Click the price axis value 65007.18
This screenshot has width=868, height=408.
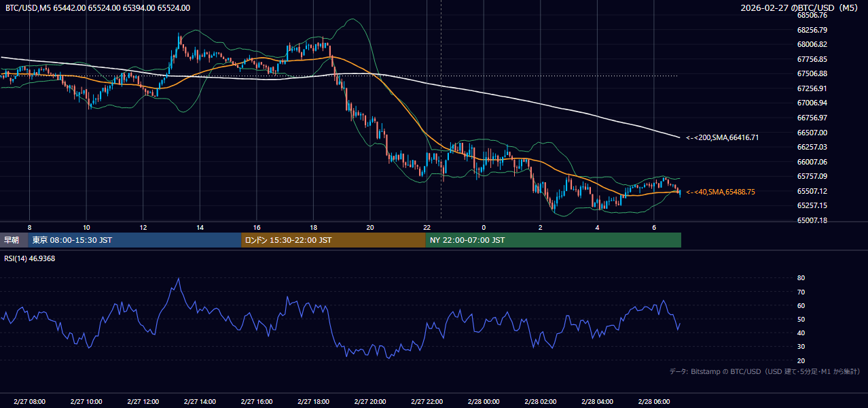[x=812, y=220]
